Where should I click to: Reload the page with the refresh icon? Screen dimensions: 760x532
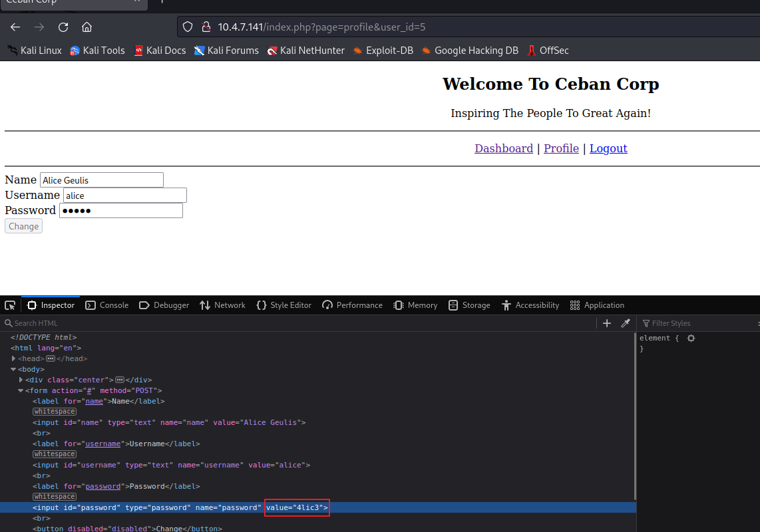[x=63, y=27]
